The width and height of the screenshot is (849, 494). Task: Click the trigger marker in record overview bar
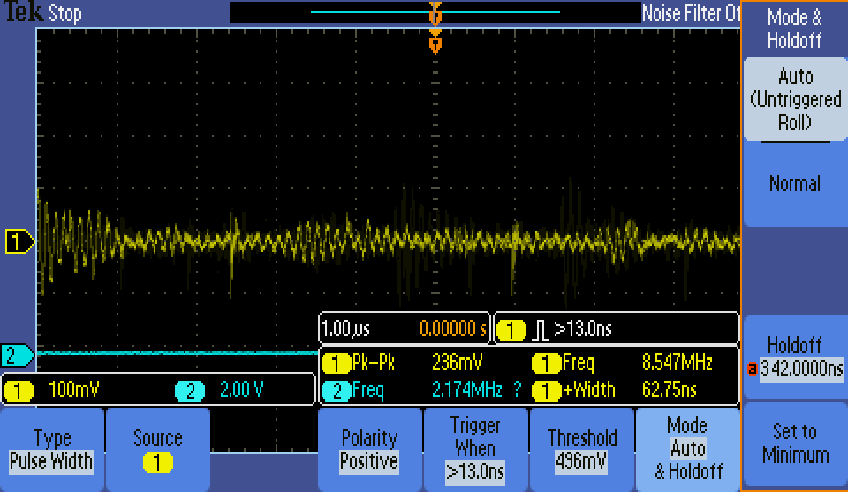coord(435,13)
